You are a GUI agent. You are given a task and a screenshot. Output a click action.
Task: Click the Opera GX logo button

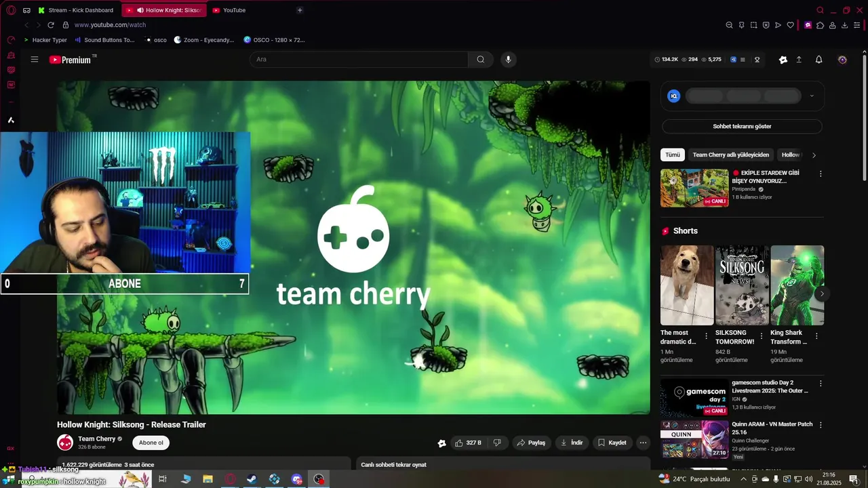pyautogui.click(x=11, y=10)
